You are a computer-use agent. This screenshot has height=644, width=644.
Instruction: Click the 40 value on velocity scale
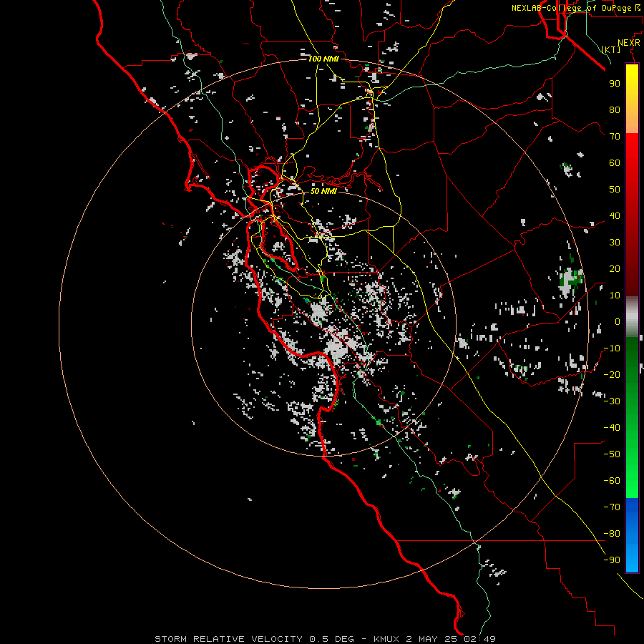click(x=615, y=215)
